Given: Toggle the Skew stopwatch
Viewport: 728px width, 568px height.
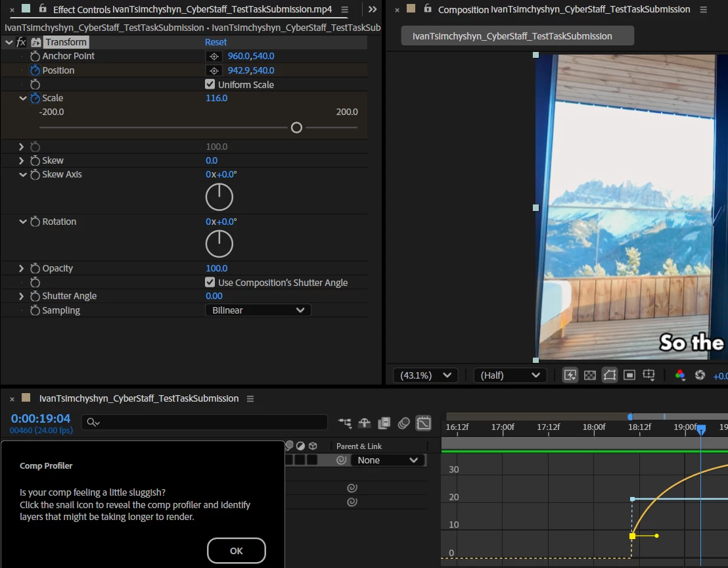Looking at the screenshot, I should point(35,160).
